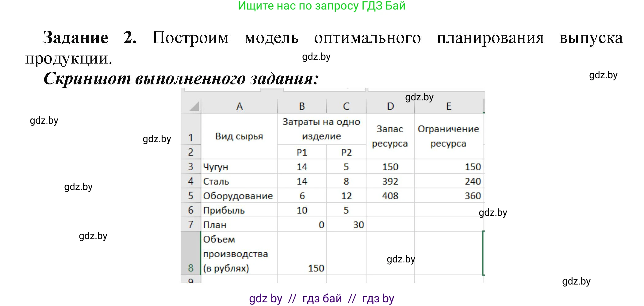Click Чугун resource stock 150 in column D
644x306 pixels.
[390, 167]
